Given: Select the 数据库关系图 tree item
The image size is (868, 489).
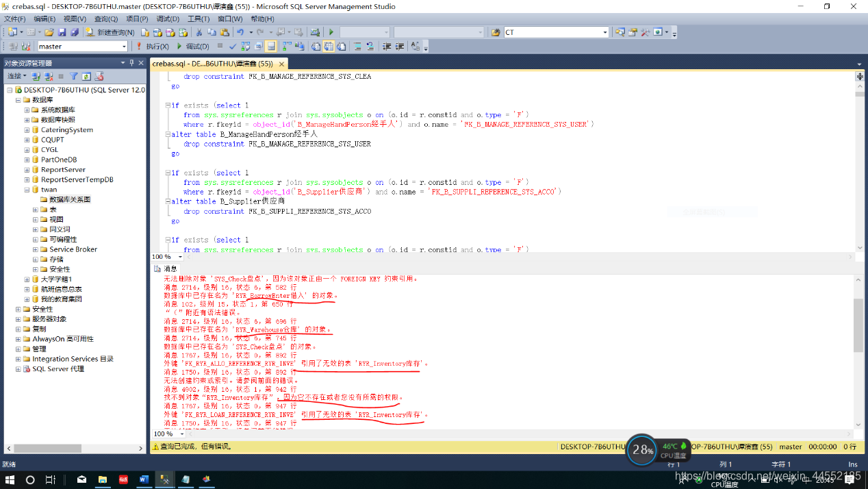Looking at the screenshot, I should (69, 199).
